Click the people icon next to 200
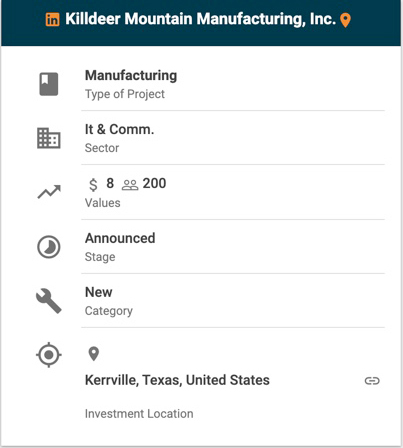This screenshot has width=403, height=448. [130, 185]
